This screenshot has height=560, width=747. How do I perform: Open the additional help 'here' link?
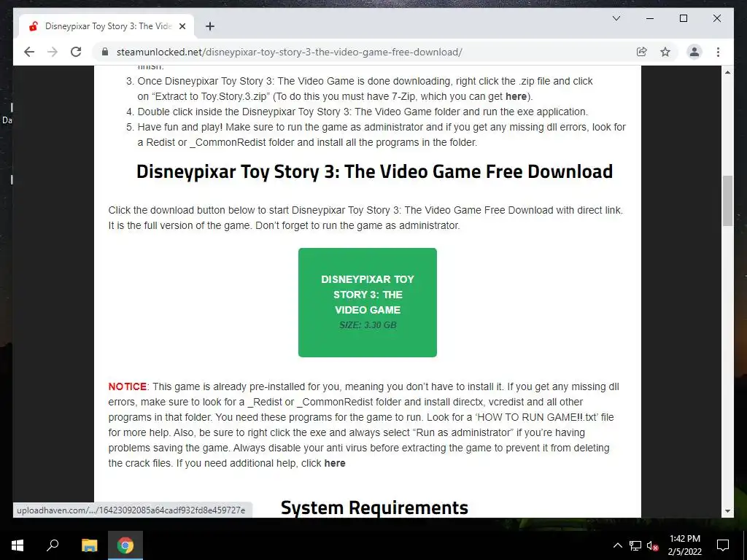(334, 463)
